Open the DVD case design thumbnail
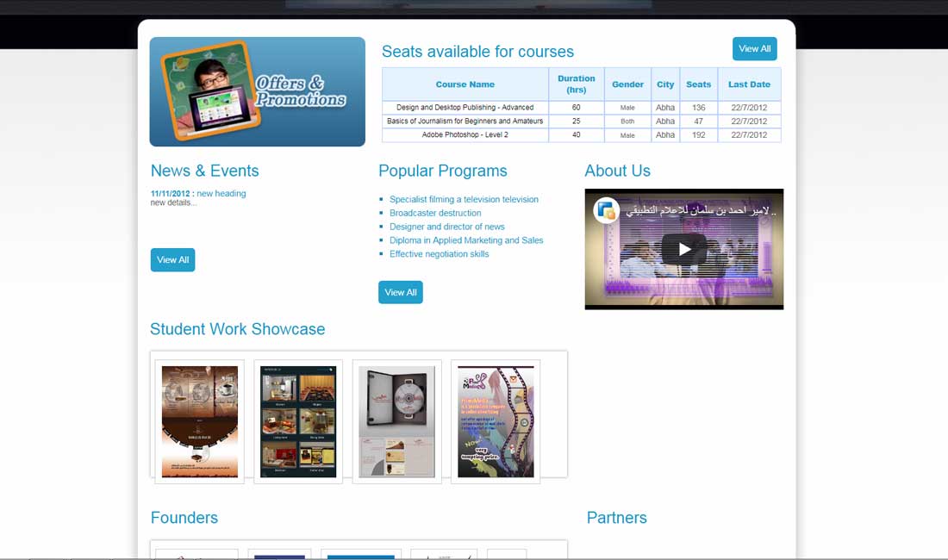The height and width of the screenshot is (560, 948). coord(396,421)
